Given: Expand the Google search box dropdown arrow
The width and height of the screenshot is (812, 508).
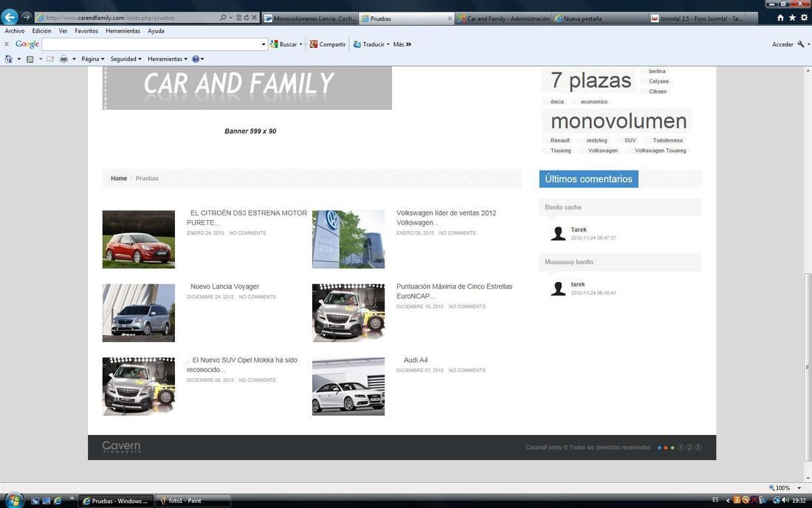Looking at the screenshot, I should pos(263,44).
